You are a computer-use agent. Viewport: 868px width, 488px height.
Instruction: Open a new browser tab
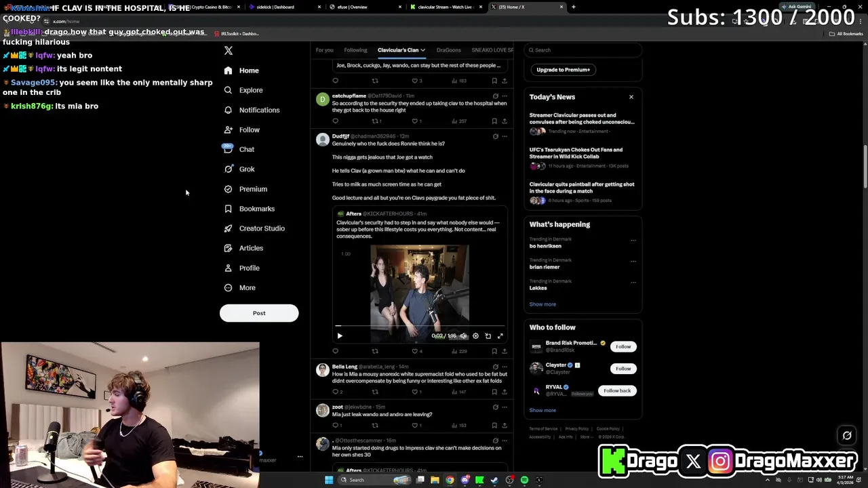[x=574, y=7]
